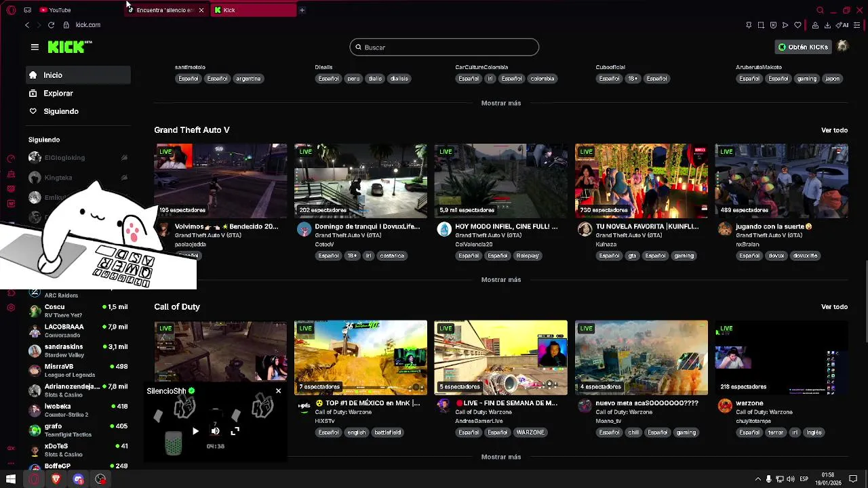868x488 pixels.
Task: Expand the SilencioShh mini player to fullscreen
Action: 235,431
